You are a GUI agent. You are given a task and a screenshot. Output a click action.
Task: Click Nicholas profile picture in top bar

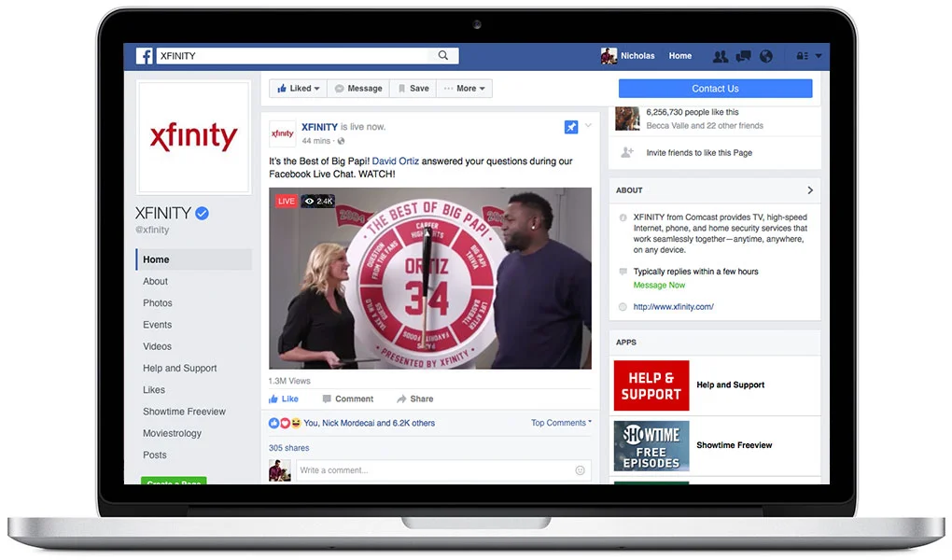(x=609, y=56)
